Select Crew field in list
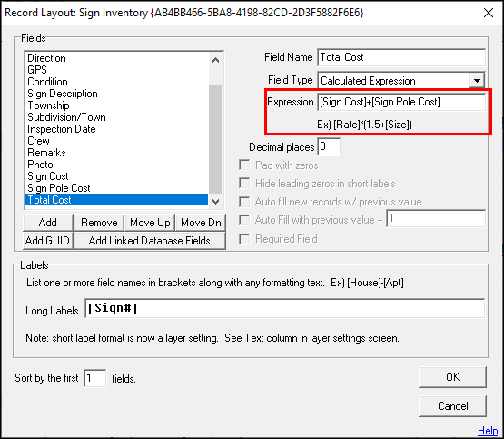The height and width of the screenshot is (439, 504). pyautogui.click(x=116, y=141)
